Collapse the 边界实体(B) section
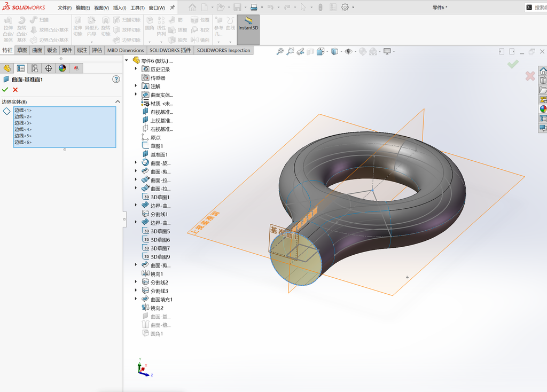547x392 pixels. (x=118, y=101)
